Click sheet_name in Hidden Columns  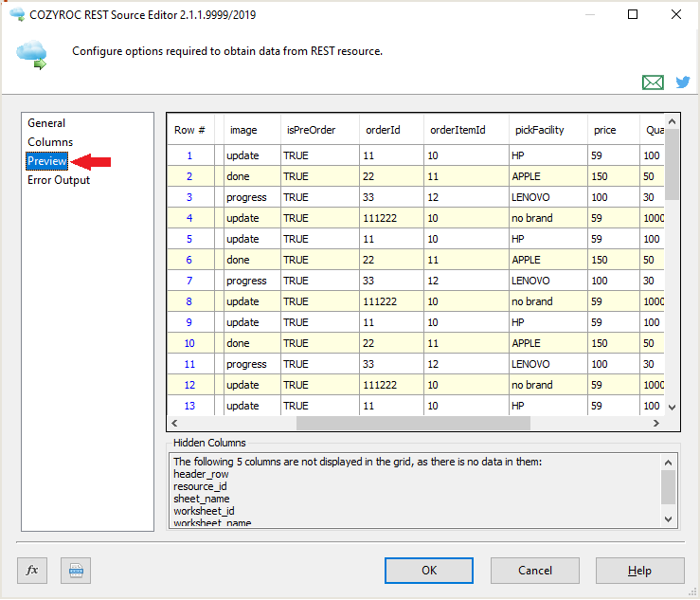click(x=202, y=499)
